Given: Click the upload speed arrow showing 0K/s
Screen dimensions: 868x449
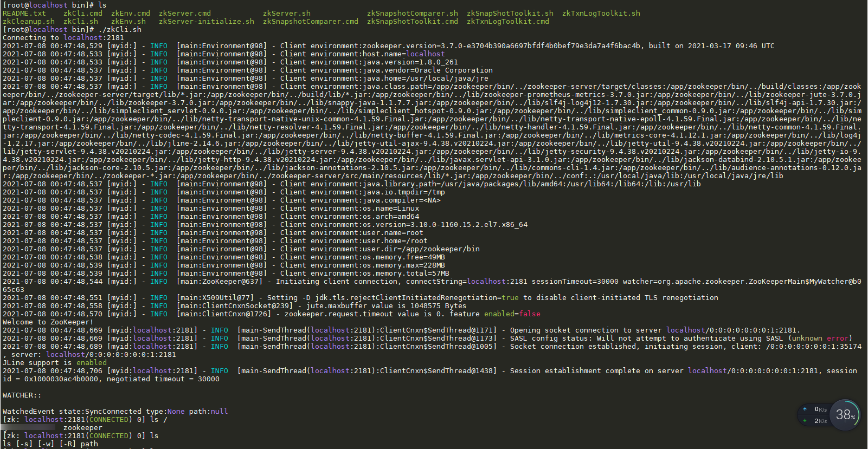Looking at the screenshot, I should pyautogui.click(x=805, y=409).
